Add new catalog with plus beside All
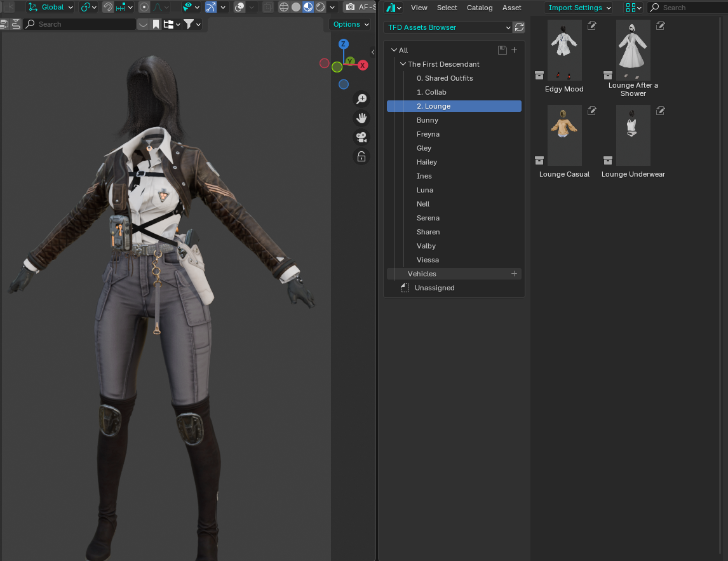 pos(514,50)
